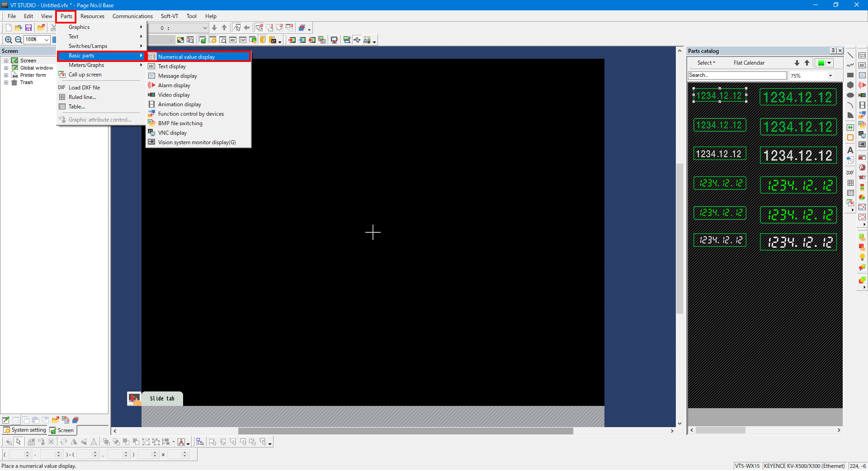Open the 100% zoom level dropdown
Viewport: 868px width, 471px height.
(x=46, y=40)
